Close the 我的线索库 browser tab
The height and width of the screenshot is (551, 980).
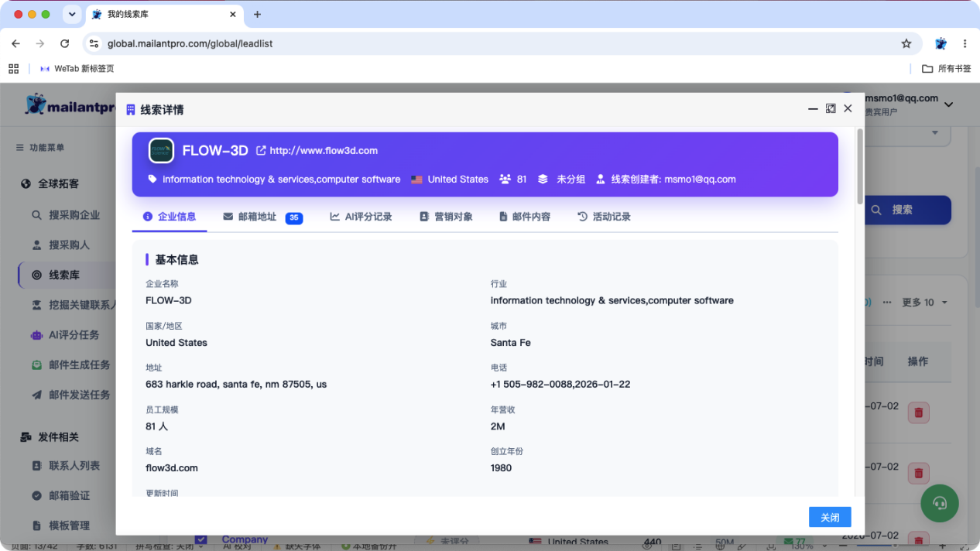point(234,15)
